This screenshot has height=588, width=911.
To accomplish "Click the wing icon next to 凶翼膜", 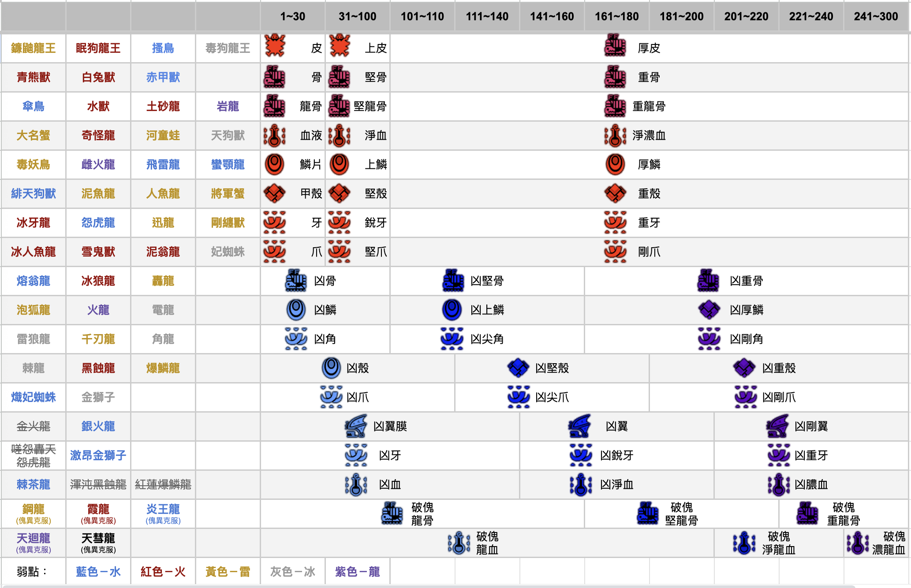I will 356,426.
